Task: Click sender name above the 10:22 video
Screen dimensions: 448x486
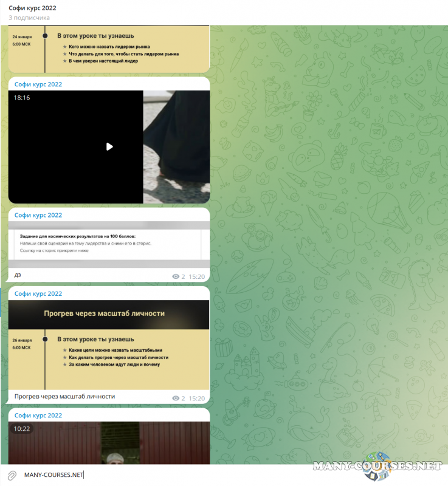Action: (38, 416)
